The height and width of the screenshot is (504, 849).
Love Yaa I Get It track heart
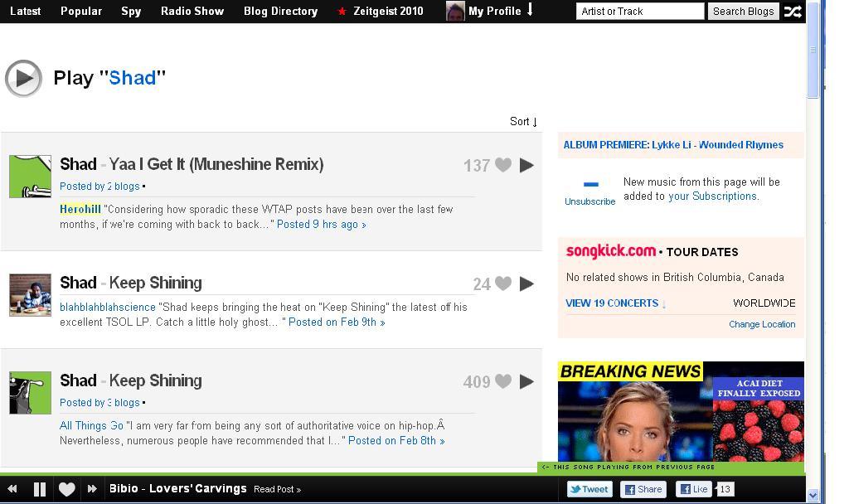[x=503, y=165]
